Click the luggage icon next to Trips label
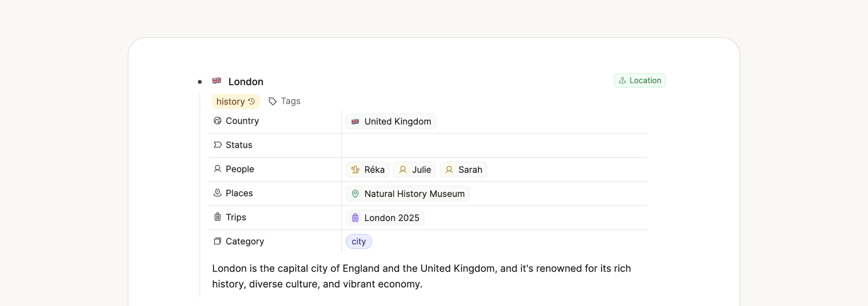The width and height of the screenshot is (868, 306). pyautogui.click(x=218, y=217)
